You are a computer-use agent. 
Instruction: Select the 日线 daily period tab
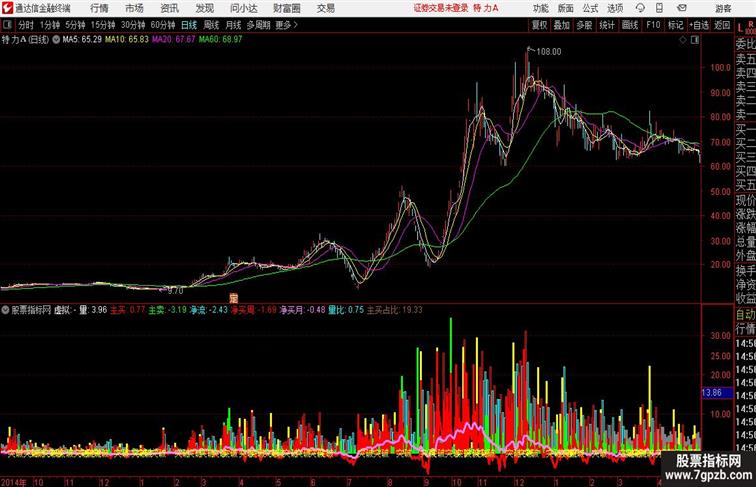(x=189, y=25)
